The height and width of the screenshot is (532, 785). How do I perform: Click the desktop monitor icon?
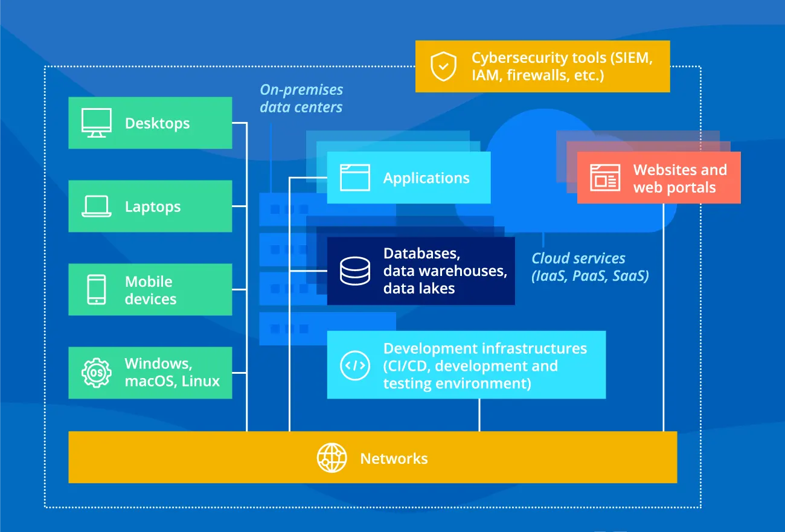coord(97,123)
